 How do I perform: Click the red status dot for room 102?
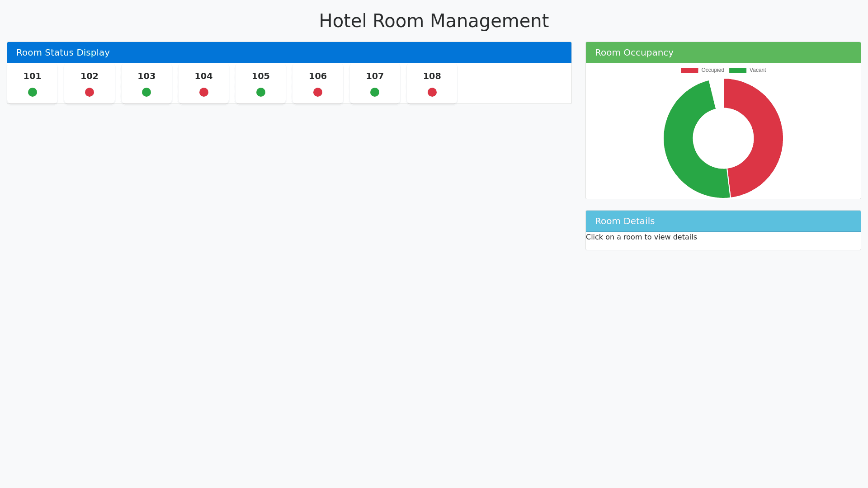tap(89, 92)
